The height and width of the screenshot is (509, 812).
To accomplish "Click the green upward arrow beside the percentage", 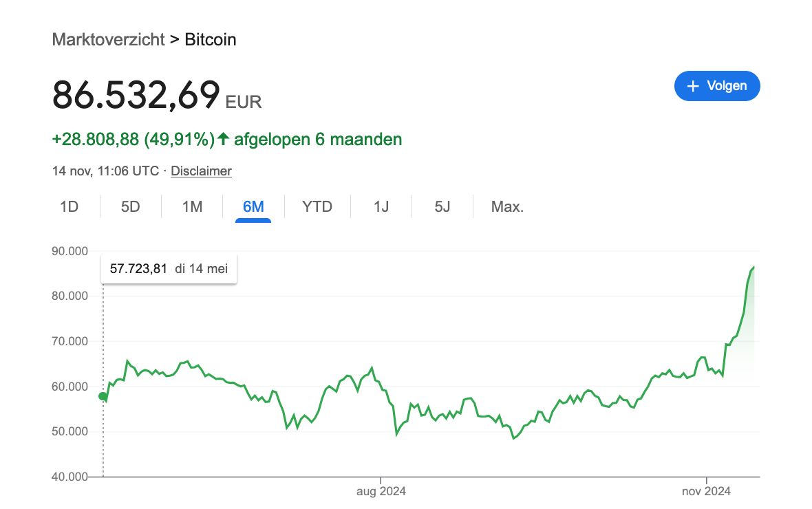I will point(223,140).
